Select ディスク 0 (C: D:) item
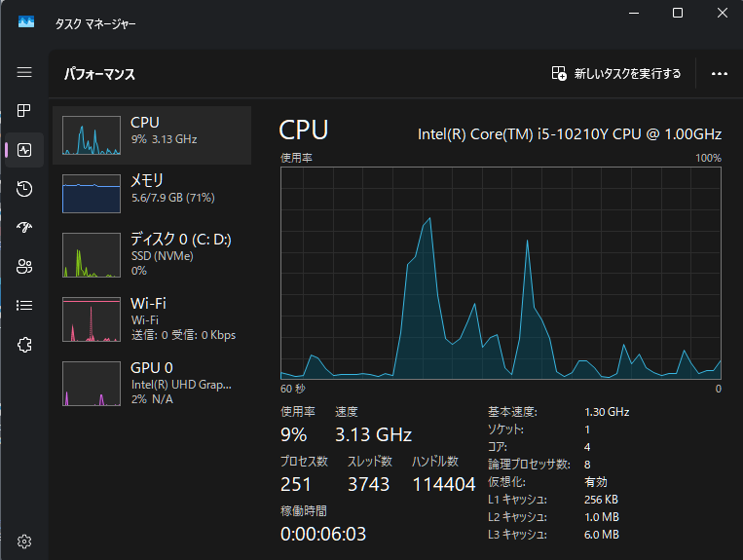743x560 pixels. 152,255
